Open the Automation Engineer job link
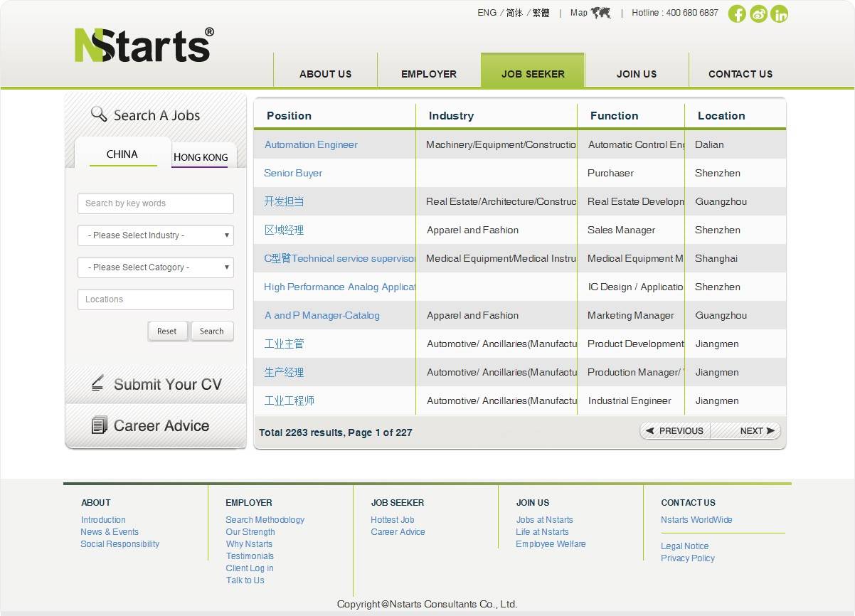Viewport: 855px width, 616px height. 311,144
